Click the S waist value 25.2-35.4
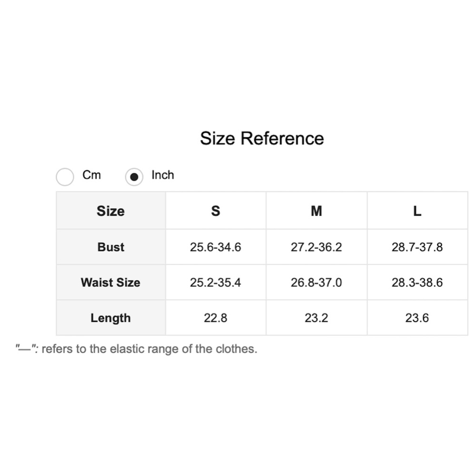 point(216,282)
